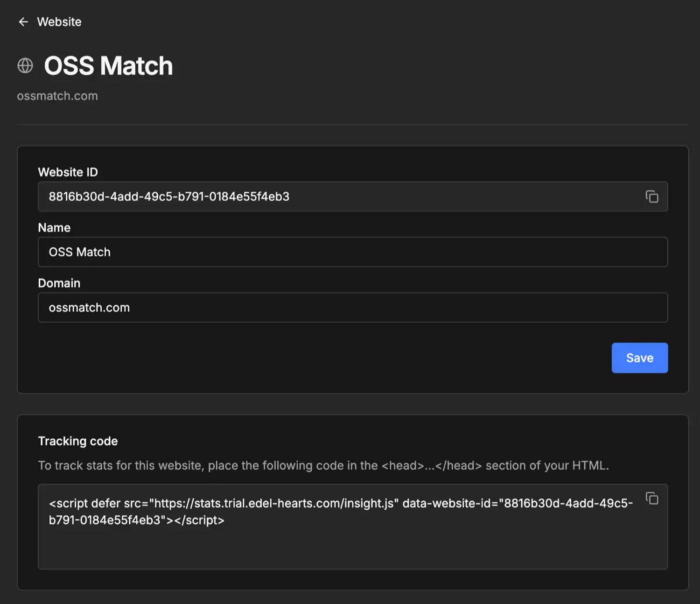The width and height of the screenshot is (700, 604).
Task: Save the website settings
Action: click(x=640, y=358)
